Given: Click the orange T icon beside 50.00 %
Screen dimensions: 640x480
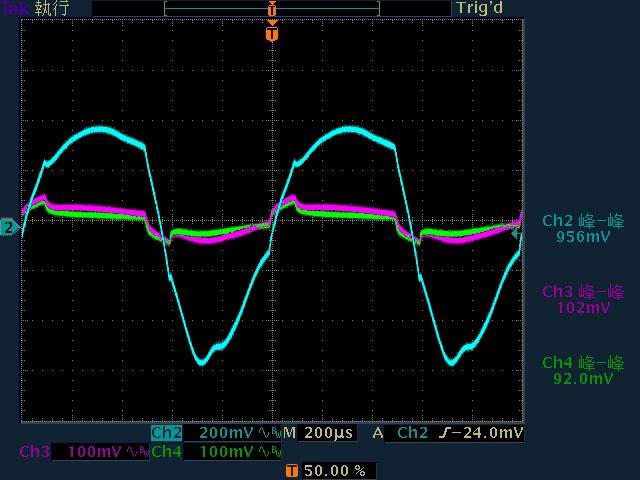Looking at the screenshot, I should 291,470.
